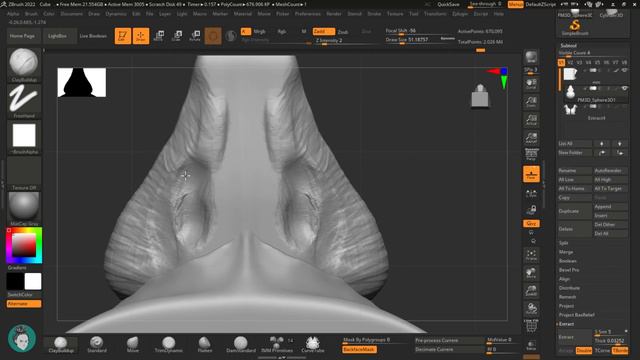This screenshot has height=360, width=640.
Task: Click the Scroll document icon
Action: 531,84
